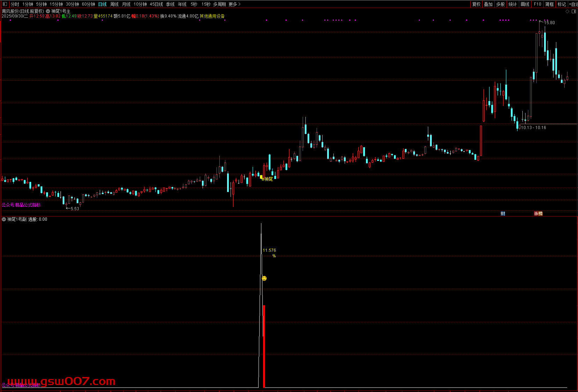Viewport: 578px width, 392px height.
Task: Click the 财 info marker icon
Action: tap(503, 214)
